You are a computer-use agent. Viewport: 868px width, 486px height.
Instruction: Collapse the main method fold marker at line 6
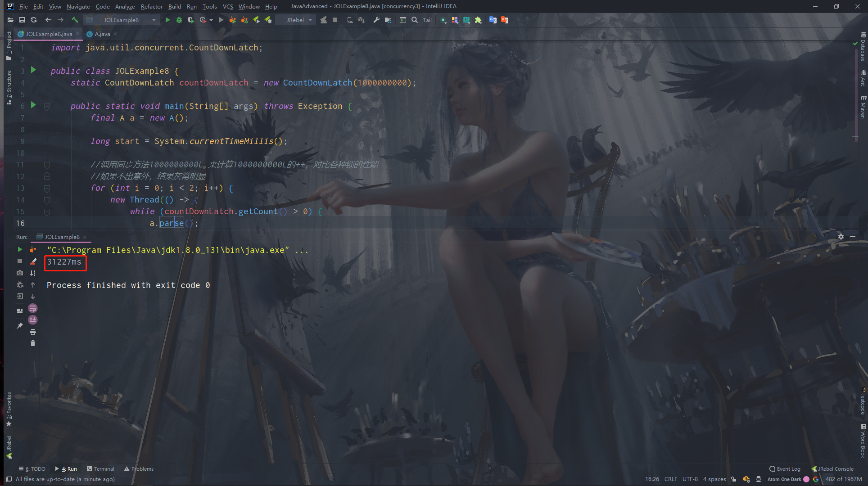coord(47,106)
